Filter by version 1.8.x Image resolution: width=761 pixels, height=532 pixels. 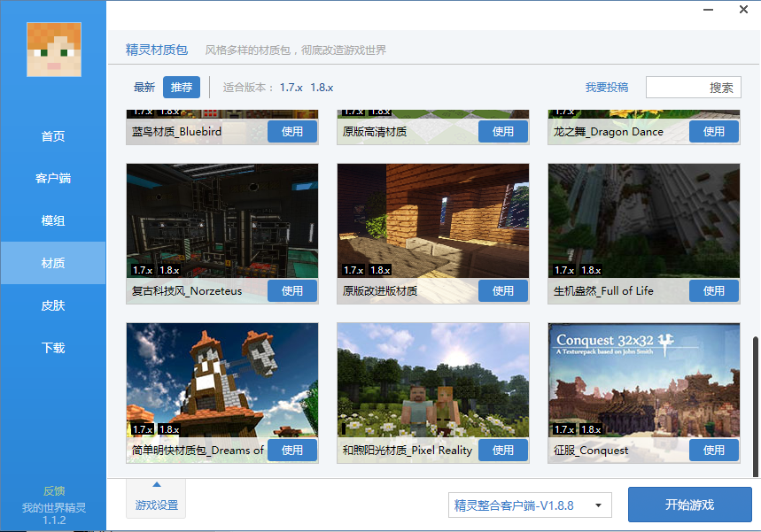[322, 88]
